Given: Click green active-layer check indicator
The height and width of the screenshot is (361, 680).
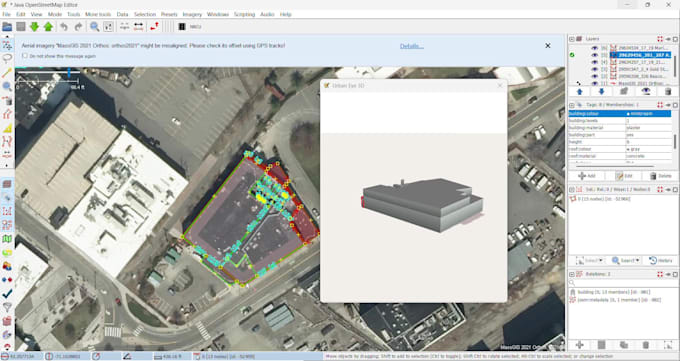Looking at the screenshot, I should (572, 55).
